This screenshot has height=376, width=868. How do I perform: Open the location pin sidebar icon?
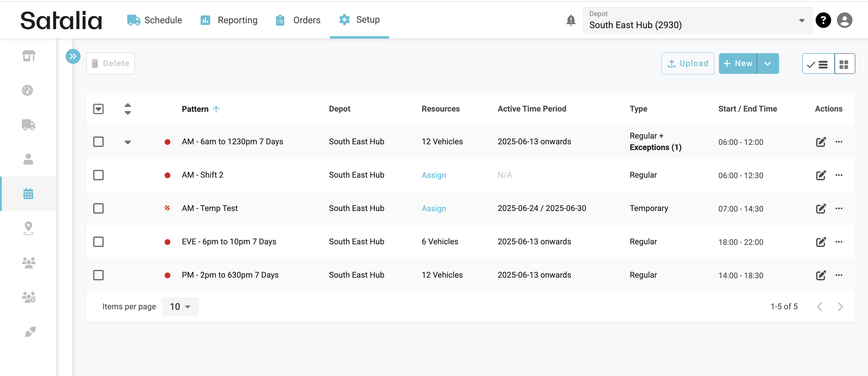(x=28, y=228)
